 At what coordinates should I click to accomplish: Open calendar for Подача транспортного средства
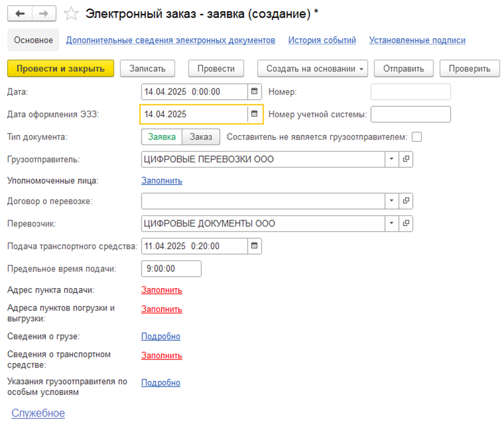[254, 246]
